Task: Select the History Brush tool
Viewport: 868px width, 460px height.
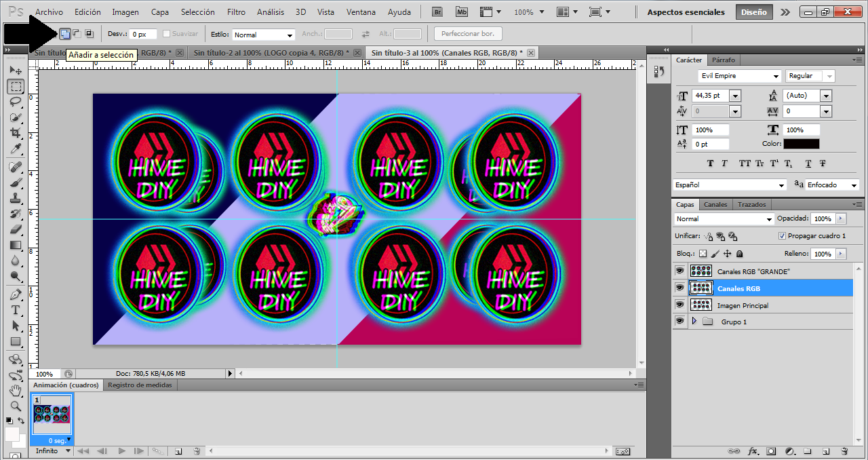Action: tap(16, 214)
